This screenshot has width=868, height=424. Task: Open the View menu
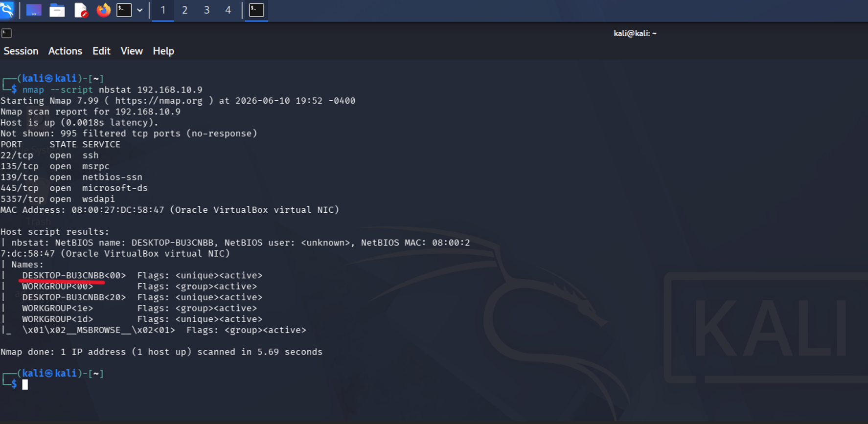132,51
